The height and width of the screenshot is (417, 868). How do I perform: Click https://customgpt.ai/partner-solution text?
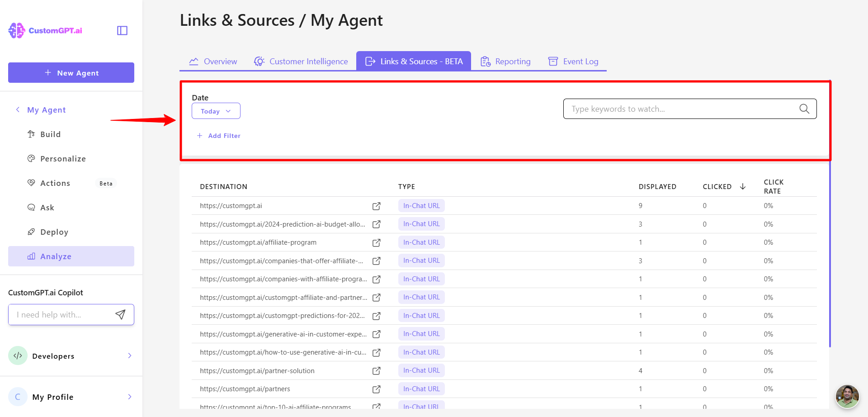coord(257,371)
